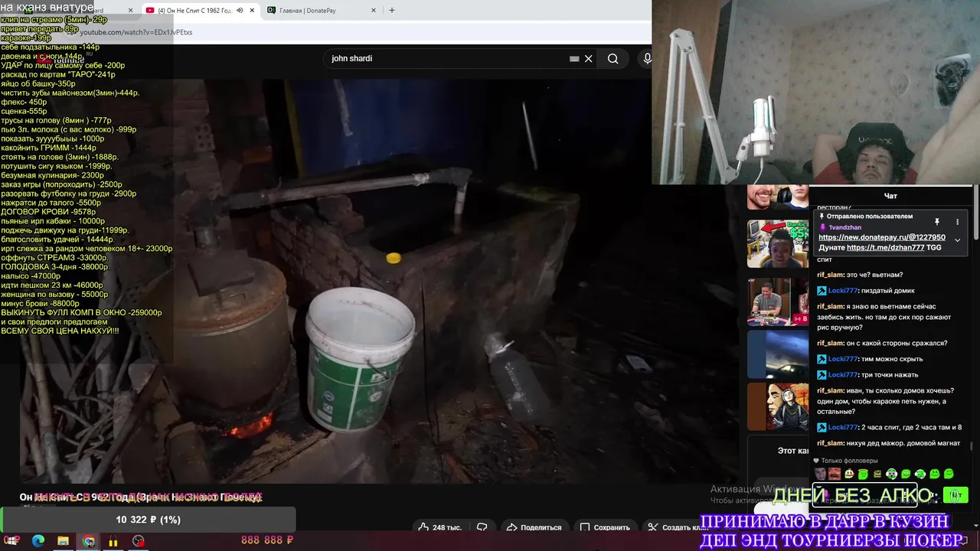Click the video title «Он Не Спит С 1962 Года»

point(140,497)
